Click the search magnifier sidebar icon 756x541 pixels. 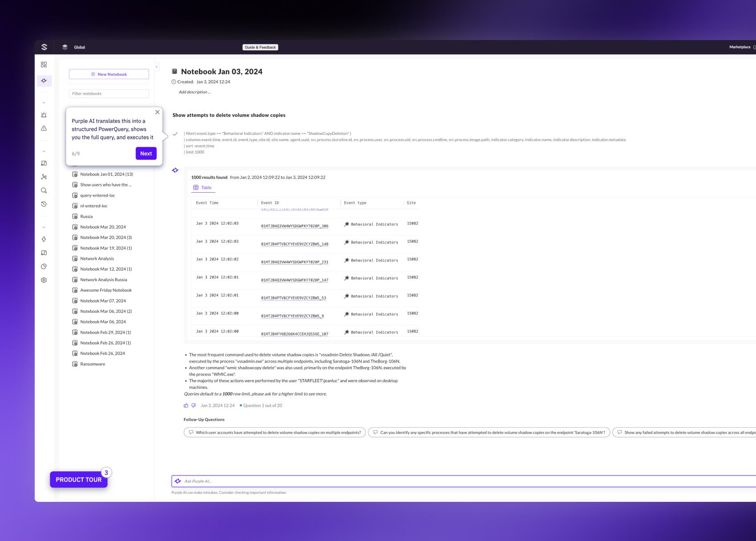pyautogui.click(x=44, y=190)
